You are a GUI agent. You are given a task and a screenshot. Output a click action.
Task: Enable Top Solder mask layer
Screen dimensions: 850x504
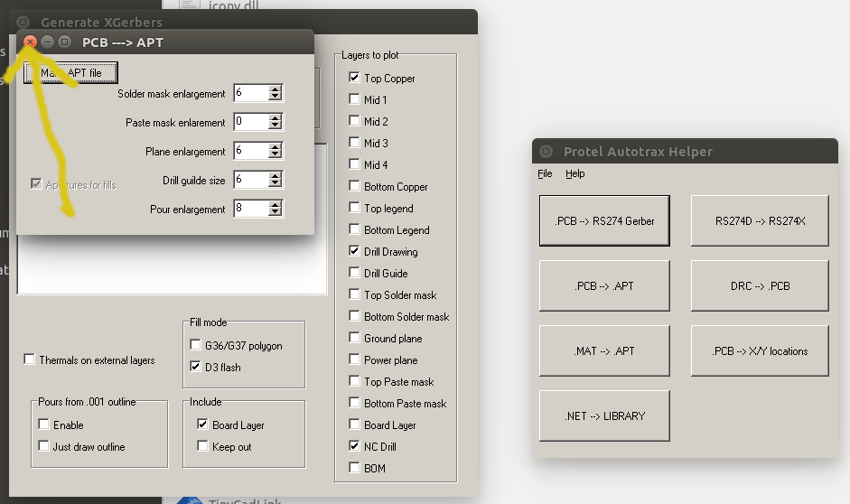[354, 294]
